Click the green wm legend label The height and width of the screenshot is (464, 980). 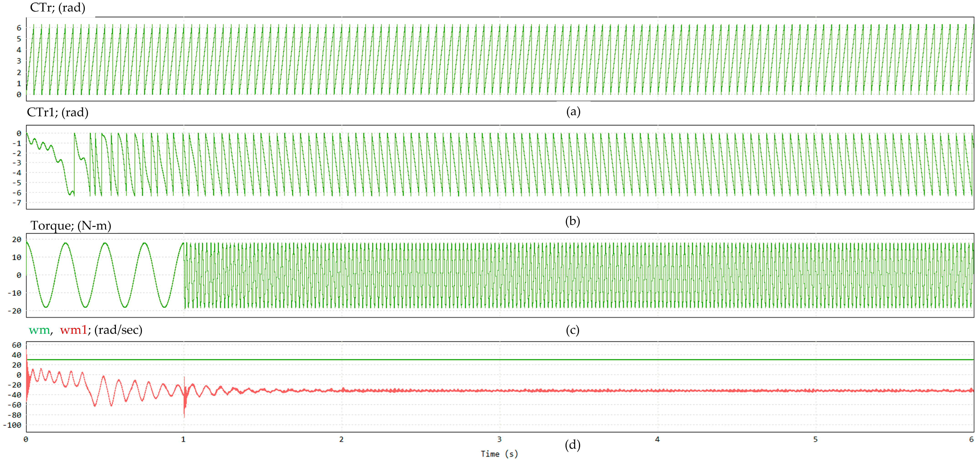coord(39,330)
